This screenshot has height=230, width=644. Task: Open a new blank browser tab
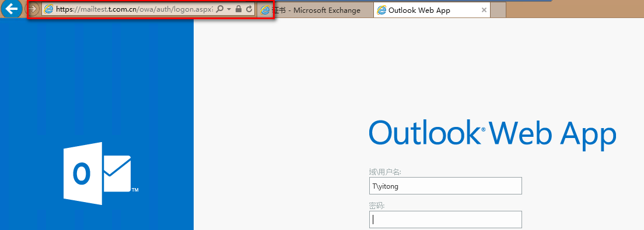coord(499,10)
